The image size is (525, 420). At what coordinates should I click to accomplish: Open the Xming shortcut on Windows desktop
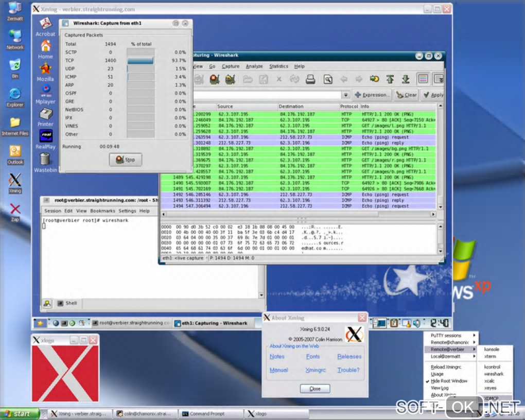[15, 183]
